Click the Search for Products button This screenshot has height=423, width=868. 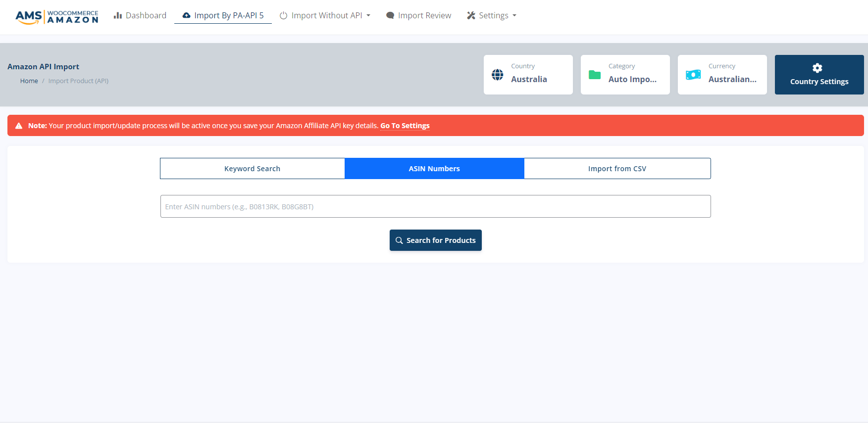click(x=436, y=240)
